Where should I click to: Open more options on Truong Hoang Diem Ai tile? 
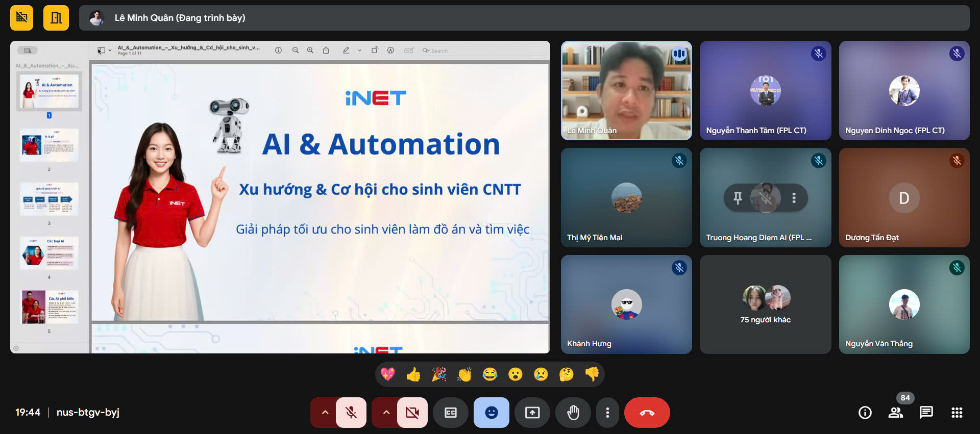tap(794, 197)
